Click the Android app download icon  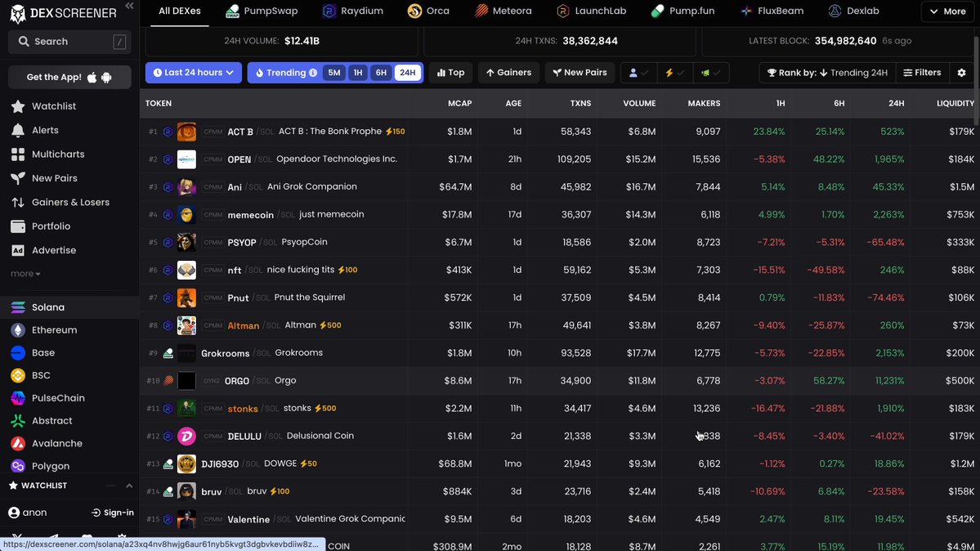(106, 78)
